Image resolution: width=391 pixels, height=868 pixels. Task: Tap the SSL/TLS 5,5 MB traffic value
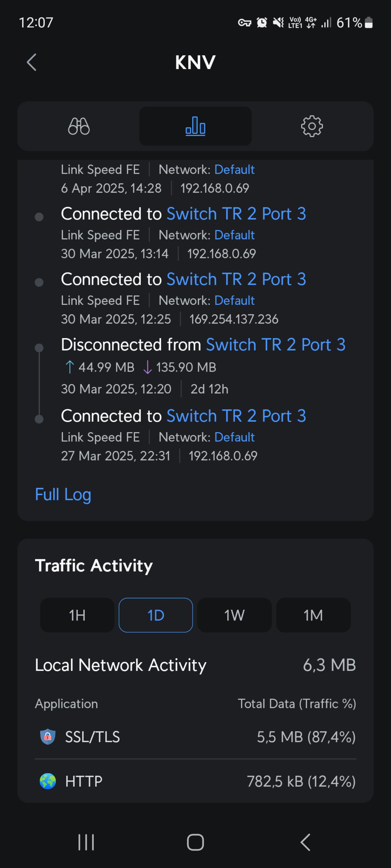(306, 737)
